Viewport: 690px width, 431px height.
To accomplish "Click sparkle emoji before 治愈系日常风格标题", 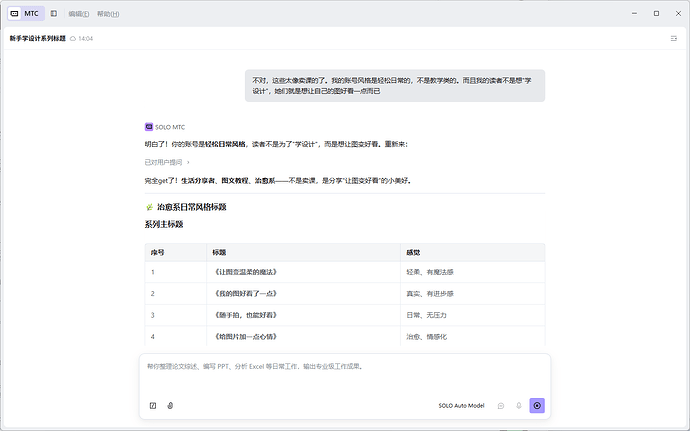I will point(149,207).
